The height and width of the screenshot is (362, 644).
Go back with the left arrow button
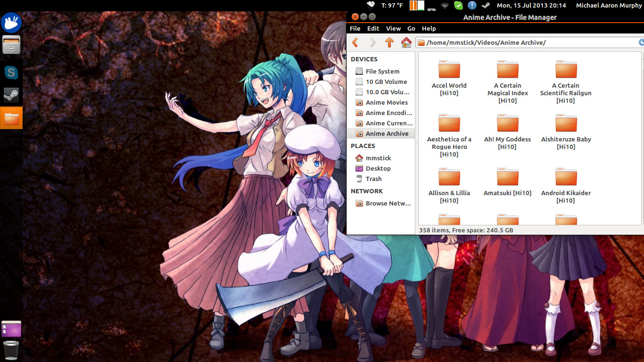355,42
